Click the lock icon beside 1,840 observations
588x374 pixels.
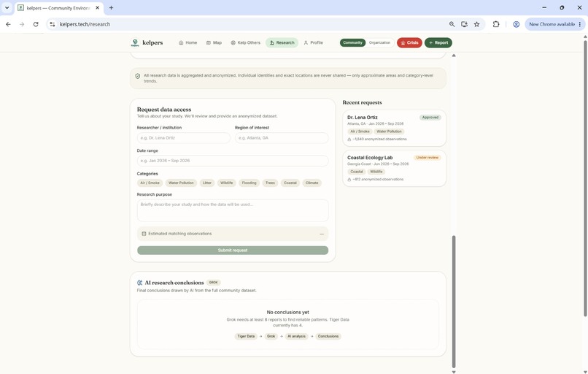(349, 140)
